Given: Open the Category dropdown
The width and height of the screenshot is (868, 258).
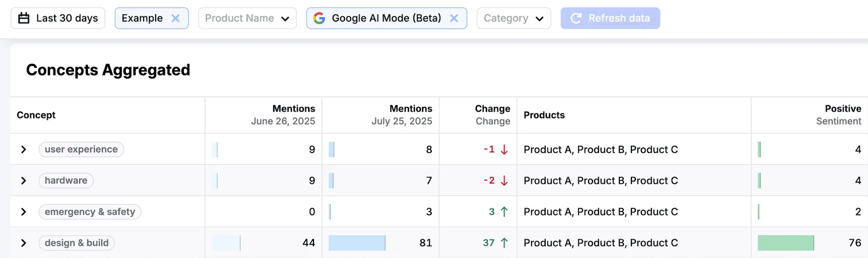Looking at the screenshot, I should 513,18.
